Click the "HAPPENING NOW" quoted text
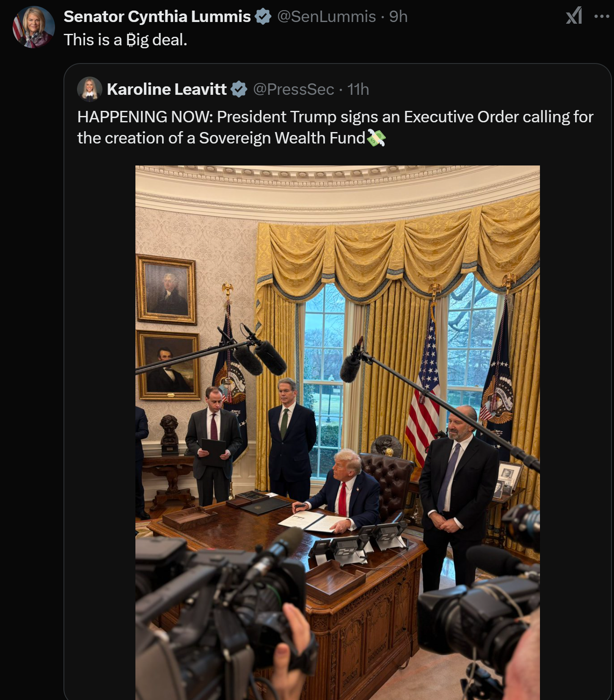 145,117
